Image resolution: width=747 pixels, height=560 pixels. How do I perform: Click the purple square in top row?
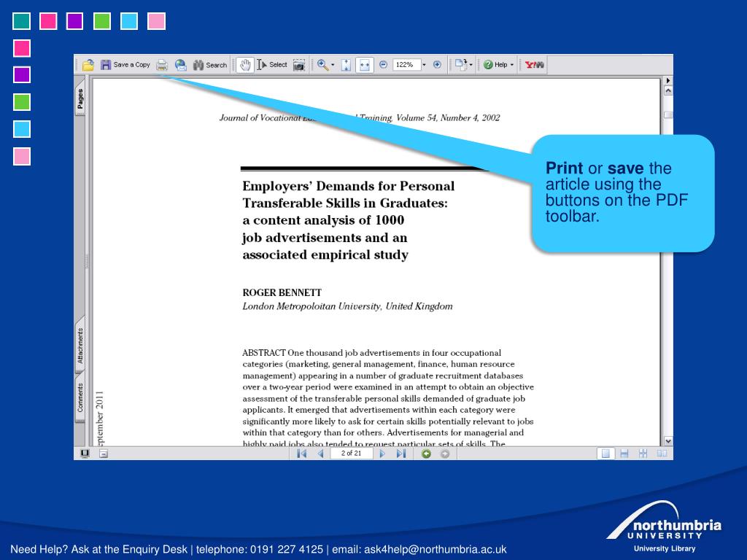(75, 21)
